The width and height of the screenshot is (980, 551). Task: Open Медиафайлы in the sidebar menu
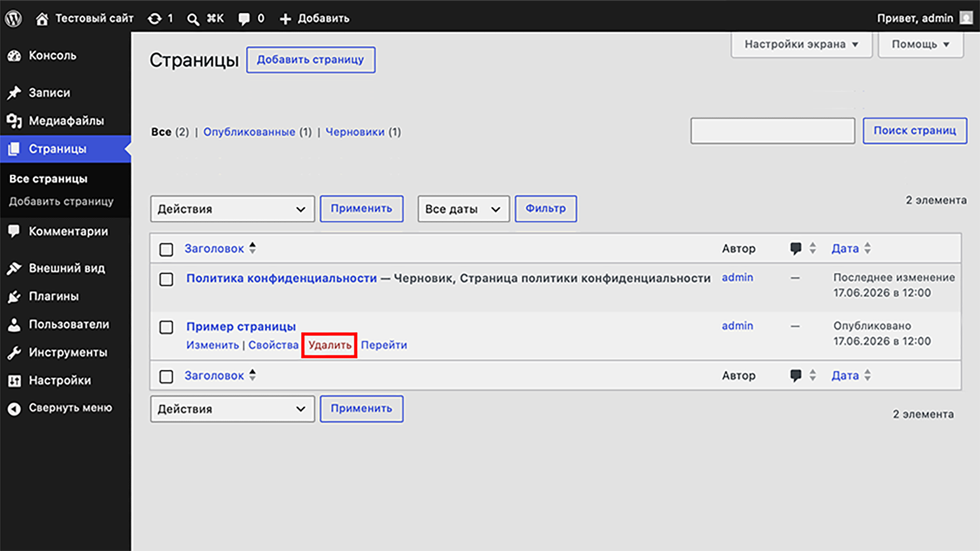point(66,121)
